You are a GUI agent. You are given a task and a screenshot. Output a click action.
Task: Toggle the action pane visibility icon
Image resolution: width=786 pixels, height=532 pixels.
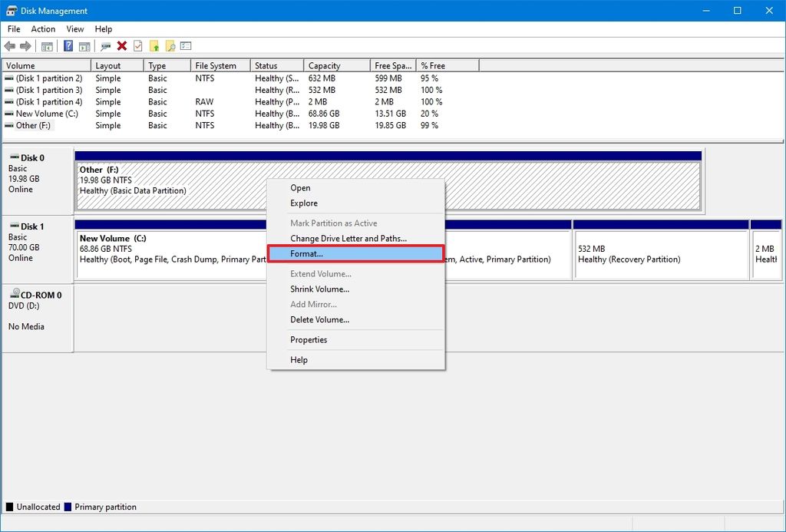click(86, 45)
